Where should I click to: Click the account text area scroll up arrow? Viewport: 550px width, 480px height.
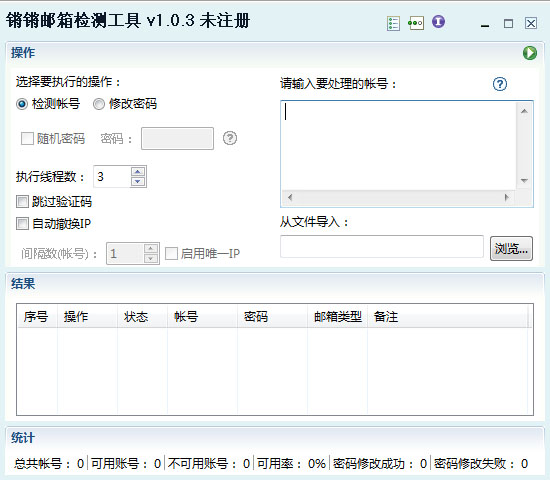point(524,111)
